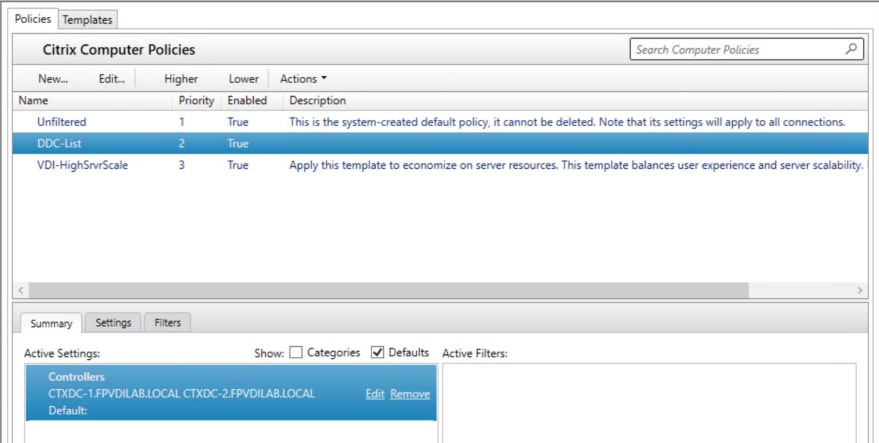Open the Filters tab
The height and width of the screenshot is (443, 879).
click(x=168, y=323)
